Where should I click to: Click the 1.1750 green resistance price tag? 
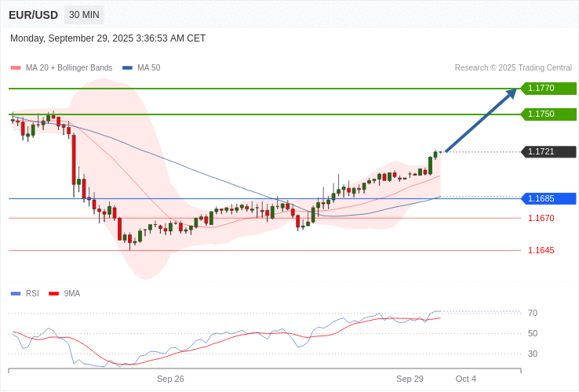click(x=548, y=114)
